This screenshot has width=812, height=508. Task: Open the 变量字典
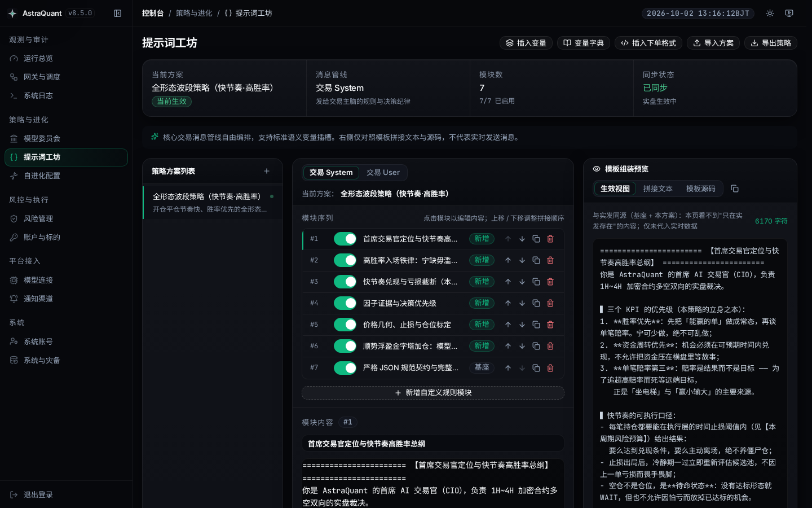pyautogui.click(x=583, y=43)
